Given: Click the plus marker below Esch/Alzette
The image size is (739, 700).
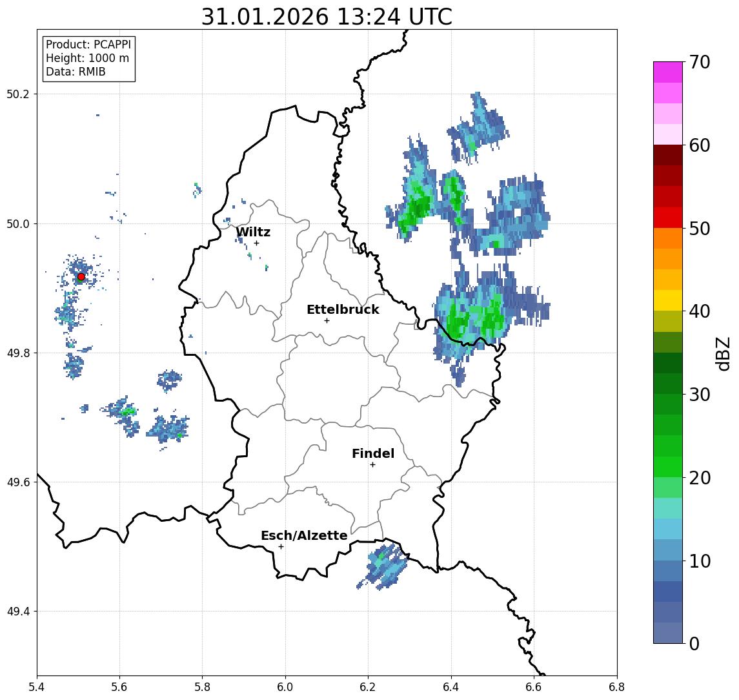Looking at the screenshot, I should coord(281,547).
